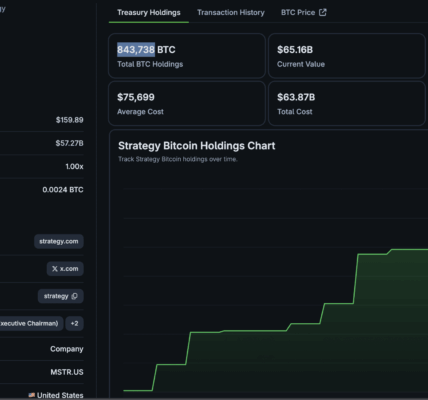Select the $75,699 Average Cost card

tap(187, 103)
